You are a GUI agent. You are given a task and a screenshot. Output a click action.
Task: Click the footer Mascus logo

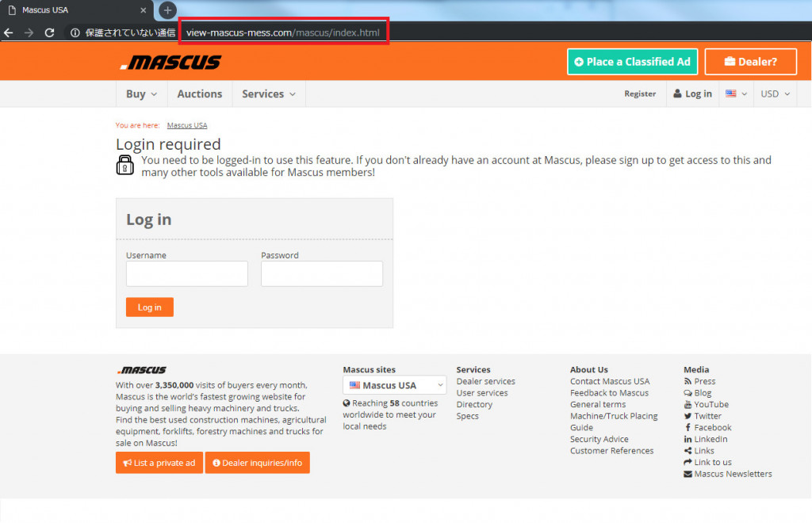point(141,370)
